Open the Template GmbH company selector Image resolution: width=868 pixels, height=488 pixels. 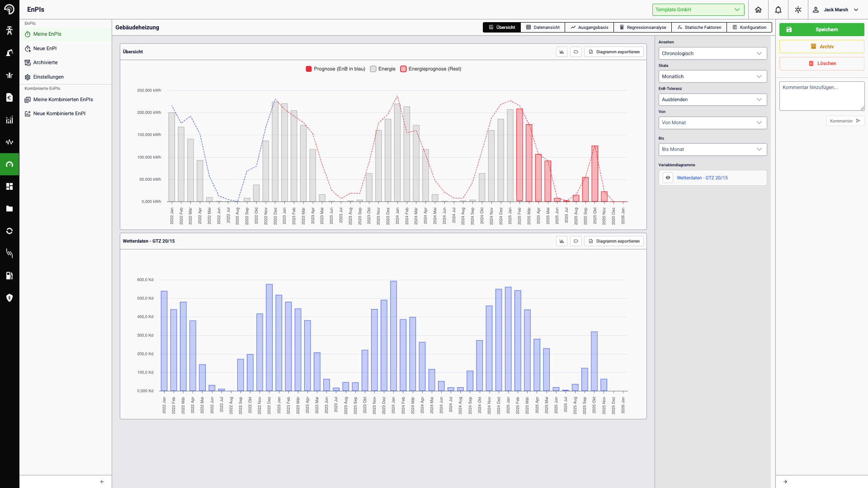698,9
